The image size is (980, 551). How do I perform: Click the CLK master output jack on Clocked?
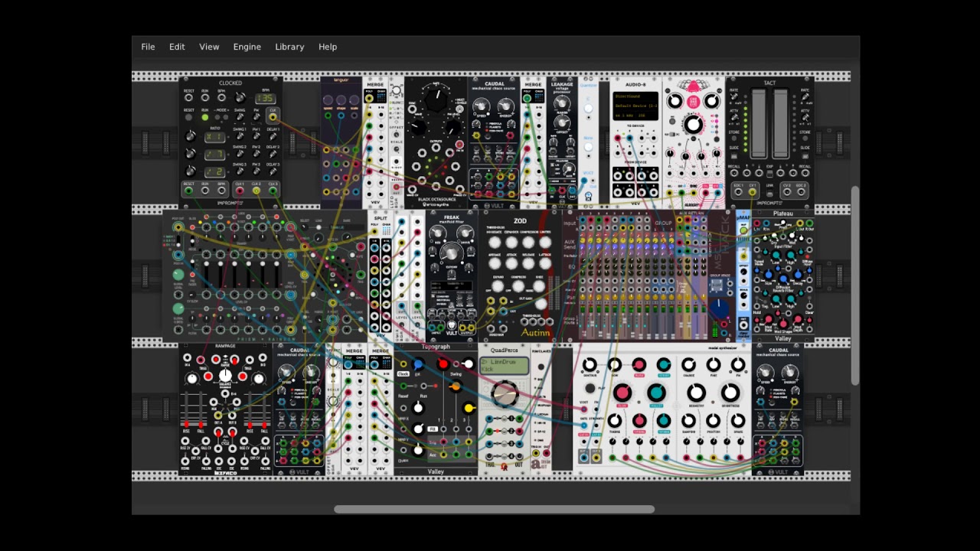pos(272,117)
